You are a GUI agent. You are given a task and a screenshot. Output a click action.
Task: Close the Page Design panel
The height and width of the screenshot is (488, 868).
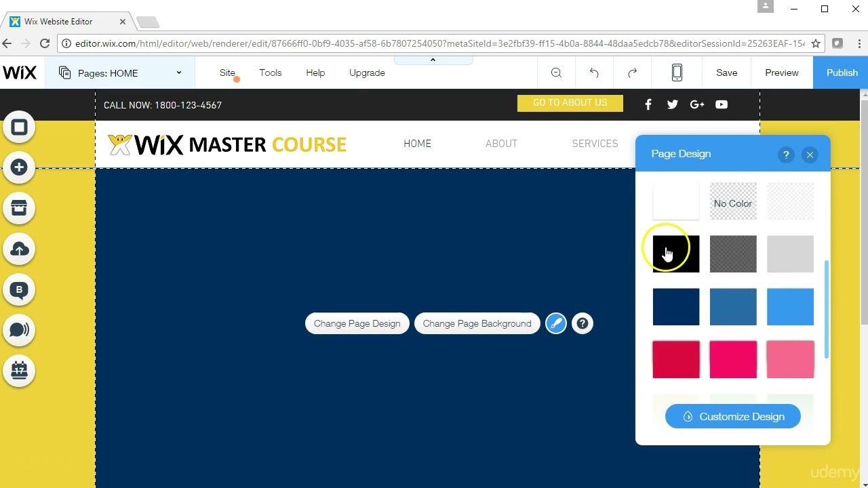pos(810,155)
